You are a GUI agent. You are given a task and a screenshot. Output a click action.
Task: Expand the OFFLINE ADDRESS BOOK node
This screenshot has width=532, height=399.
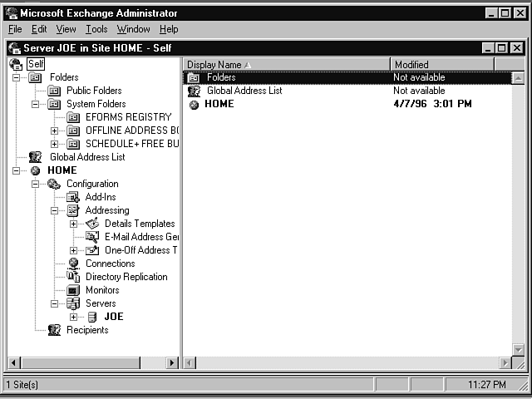coord(55,131)
